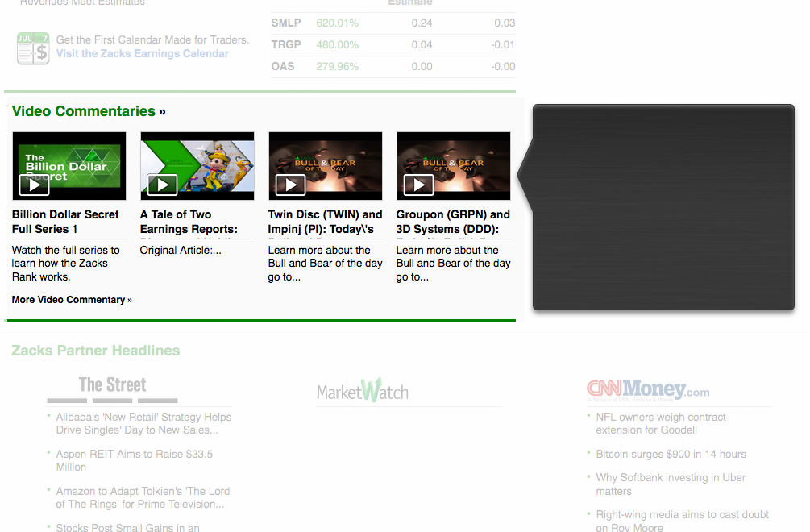Select the OAS ticker symbol
810x532 pixels.
[x=283, y=67]
